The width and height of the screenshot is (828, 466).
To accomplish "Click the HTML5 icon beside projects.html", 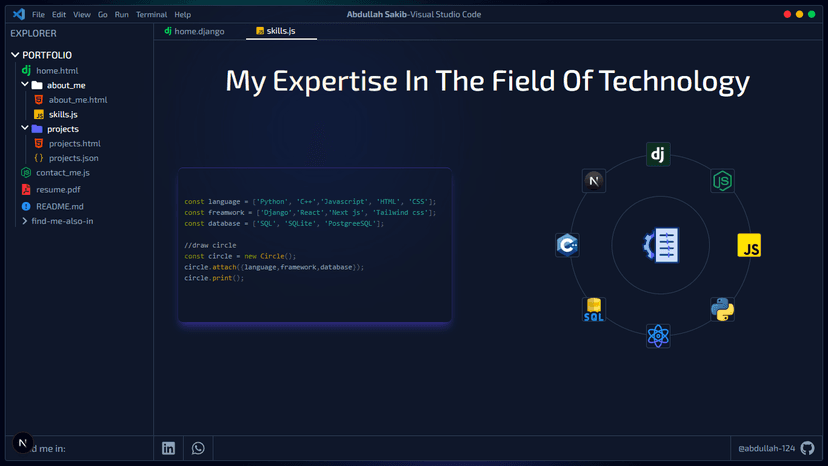I will pyautogui.click(x=39, y=143).
